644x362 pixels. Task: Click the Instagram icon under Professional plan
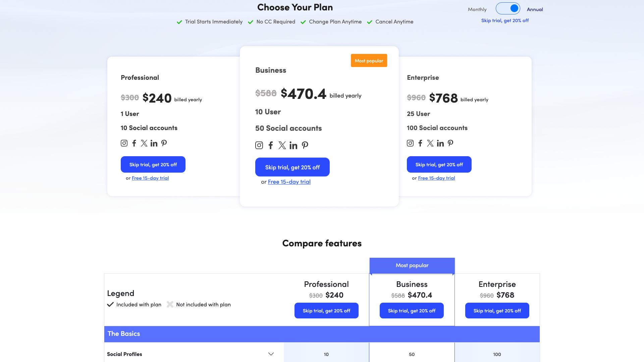point(124,143)
